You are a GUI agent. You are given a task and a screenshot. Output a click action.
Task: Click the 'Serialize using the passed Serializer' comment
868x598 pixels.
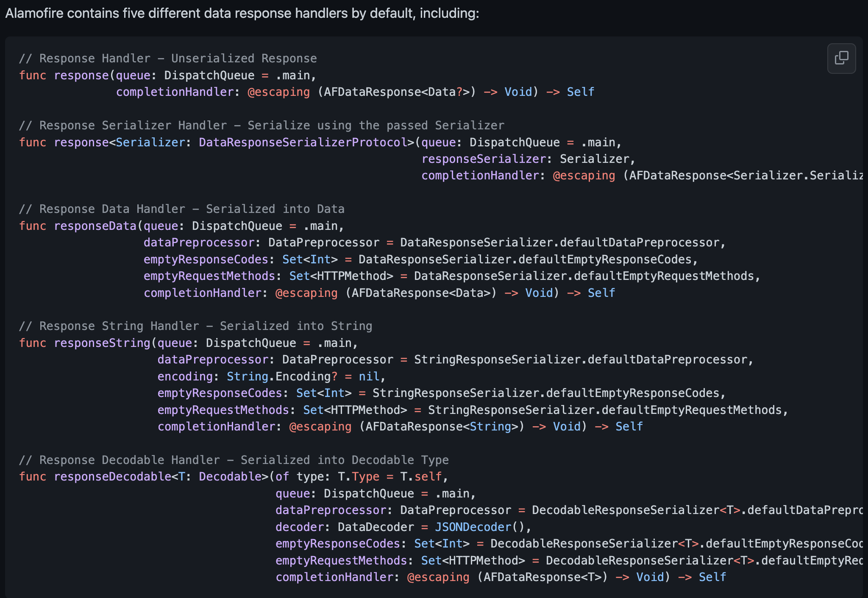coord(376,126)
